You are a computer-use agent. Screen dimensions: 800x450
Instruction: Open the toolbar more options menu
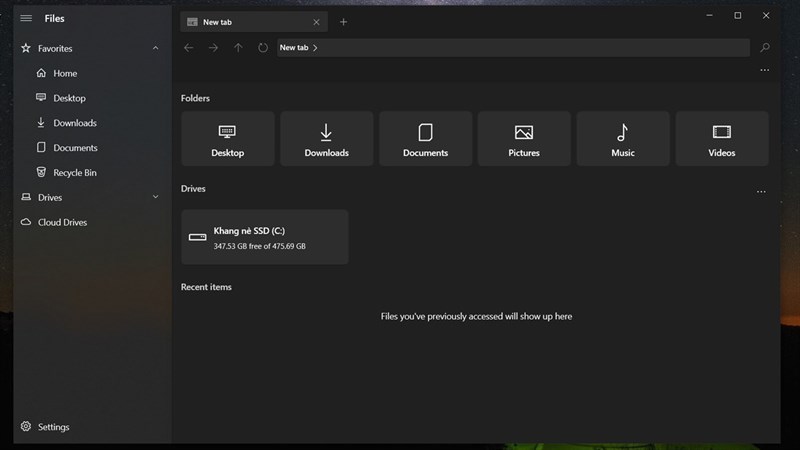764,70
